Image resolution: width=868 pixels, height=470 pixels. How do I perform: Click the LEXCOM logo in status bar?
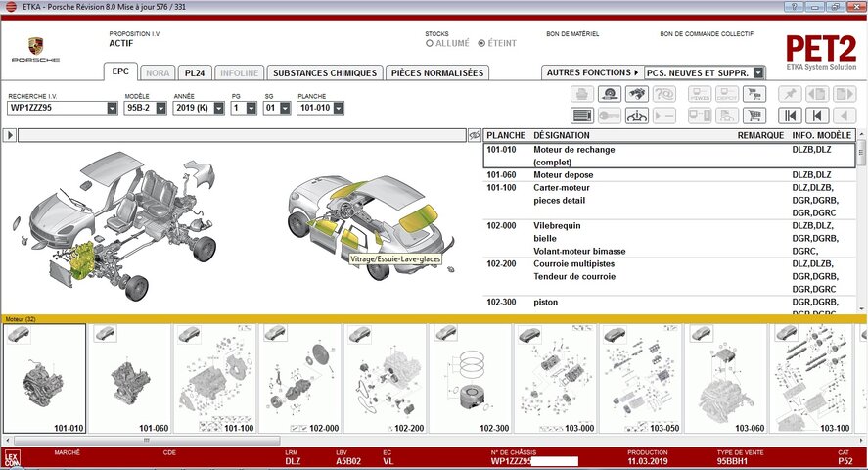click(12, 459)
